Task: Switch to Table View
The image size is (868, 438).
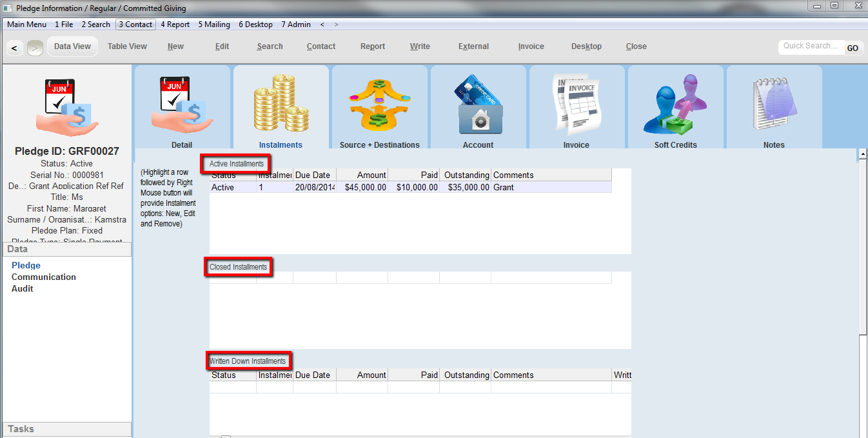Action: pyautogui.click(x=127, y=46)
